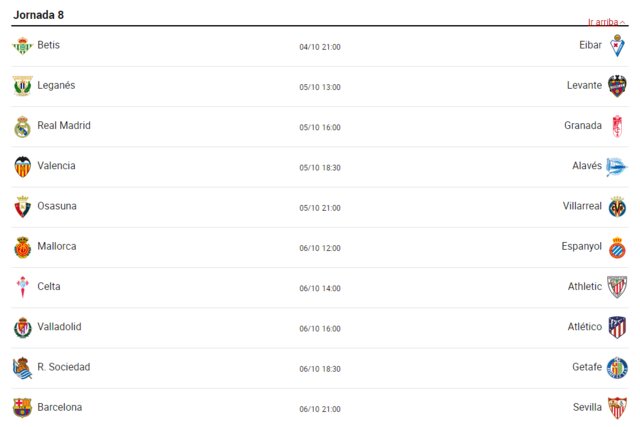The height and width of the screenshot is (427, 640).
Task: Click the Osasuna team name
Action: (x=57, y=206)
